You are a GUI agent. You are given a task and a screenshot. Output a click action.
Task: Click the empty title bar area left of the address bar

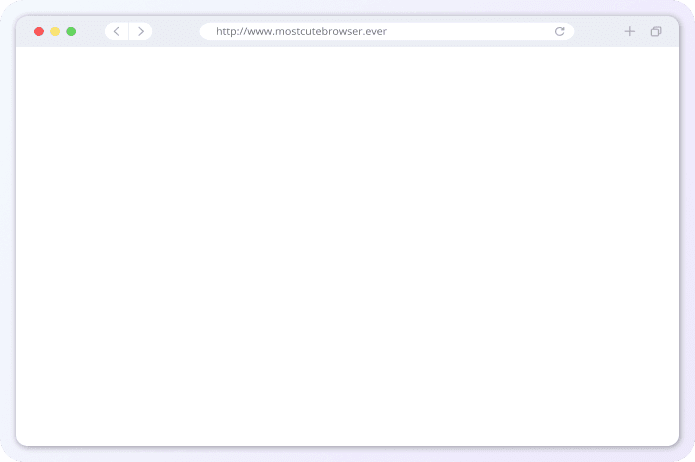pos(176,31)
